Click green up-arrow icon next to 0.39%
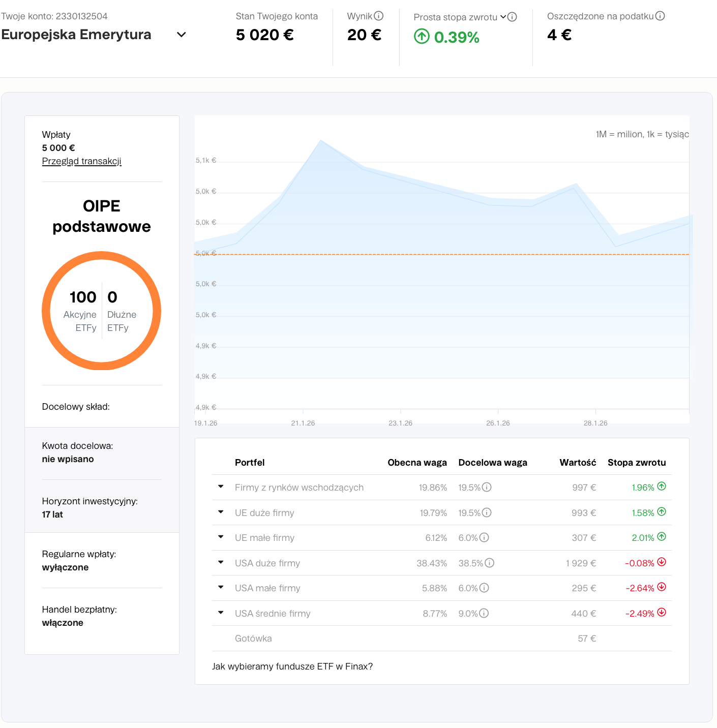The height and width of the screenshot is (728, 717). [422, 37]
